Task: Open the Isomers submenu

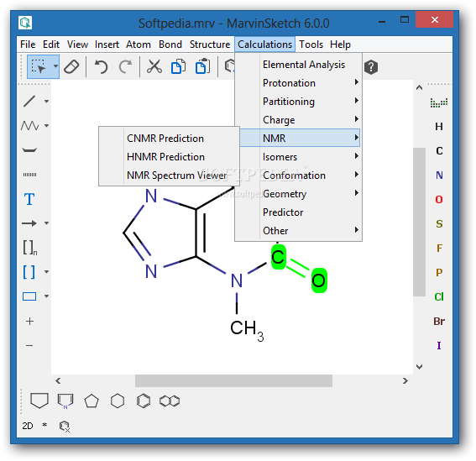Action: coord(298,157)
